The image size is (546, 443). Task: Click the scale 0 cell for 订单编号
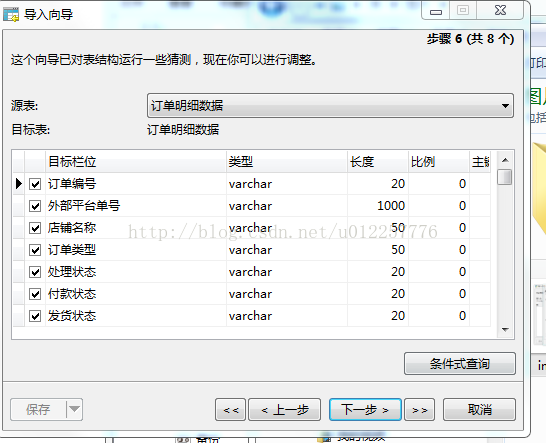click(439, 184)
